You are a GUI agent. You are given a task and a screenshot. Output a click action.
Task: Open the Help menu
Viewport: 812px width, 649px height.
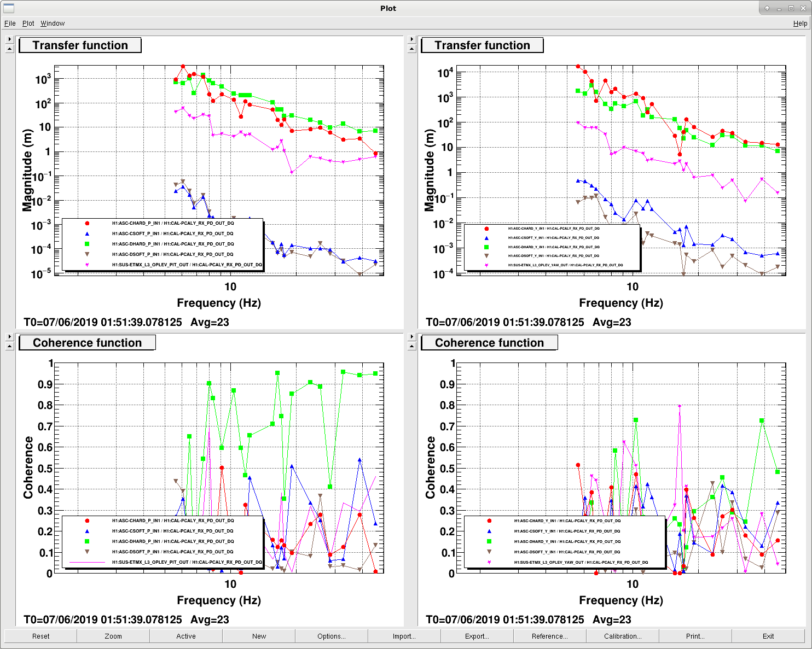(800, 24)
